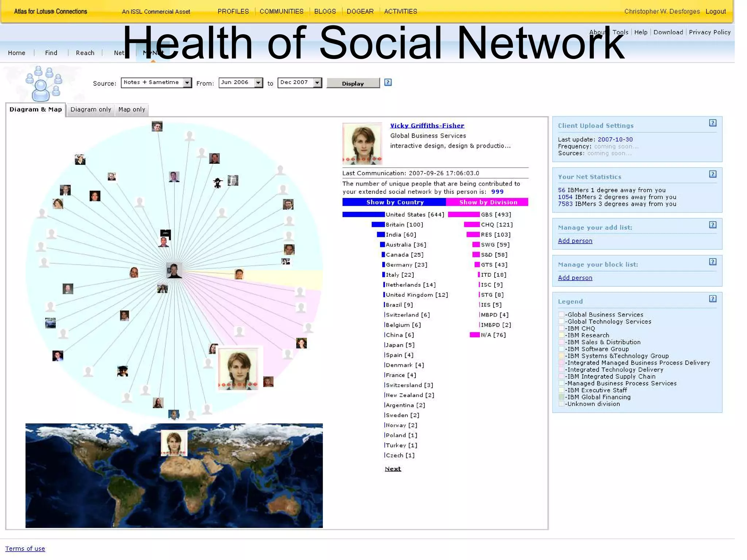Viewport: 747px width, 560px height.
Task: Click help icon in Manage block list panel
Action: (x=712, y=262)
